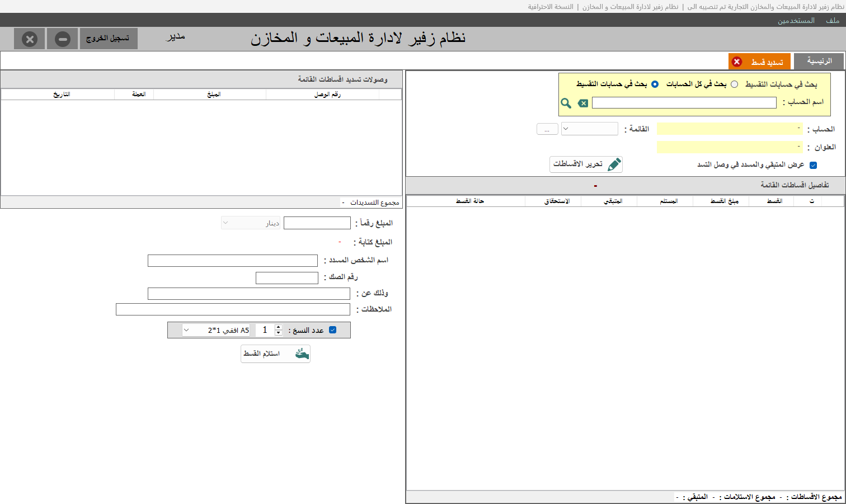The image size is (846, 504).
Task: Select بحث في كل الحسابات radio option
Action: point(734,84)
